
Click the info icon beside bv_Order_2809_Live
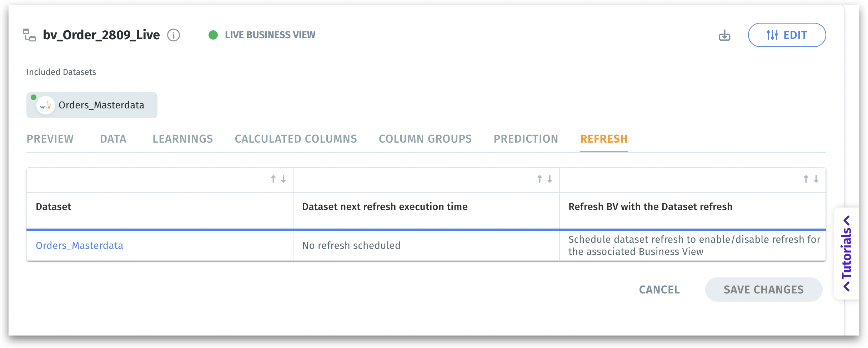click(x=174, y=35)
